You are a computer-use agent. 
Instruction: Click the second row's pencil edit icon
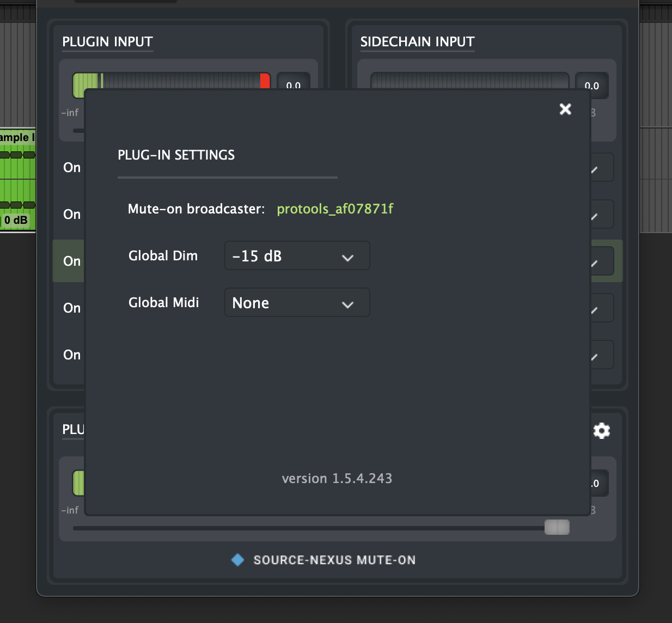coord(600,215)
